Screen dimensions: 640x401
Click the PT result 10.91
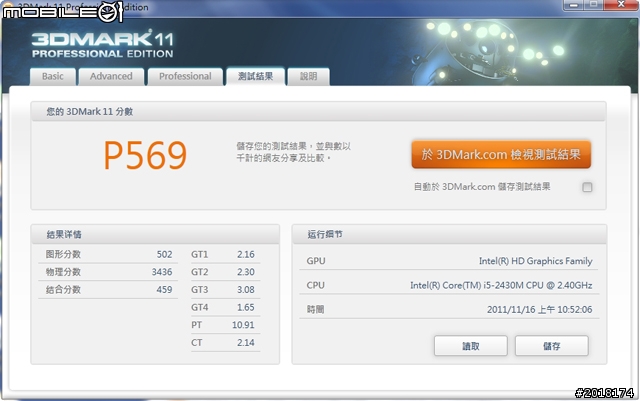(x=243, y=325)
